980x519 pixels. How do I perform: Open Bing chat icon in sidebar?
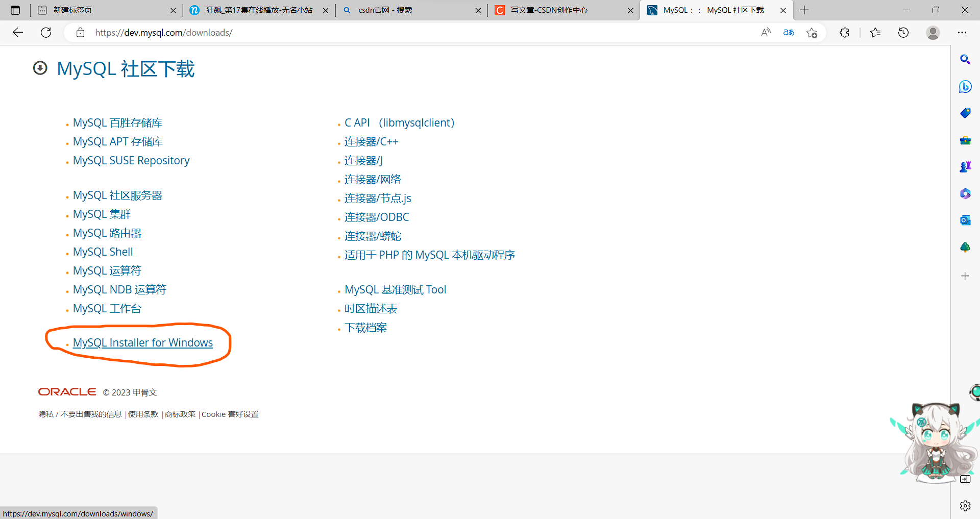coord(965,87)
